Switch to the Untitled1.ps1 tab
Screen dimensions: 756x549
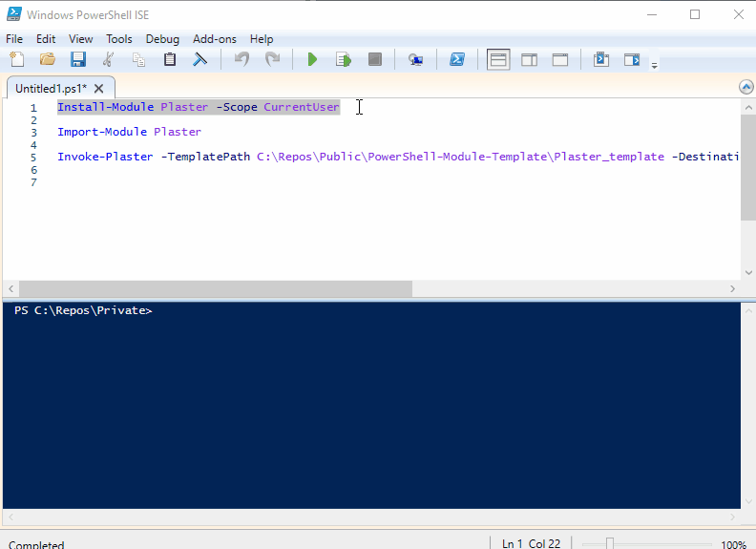[50, 88]
